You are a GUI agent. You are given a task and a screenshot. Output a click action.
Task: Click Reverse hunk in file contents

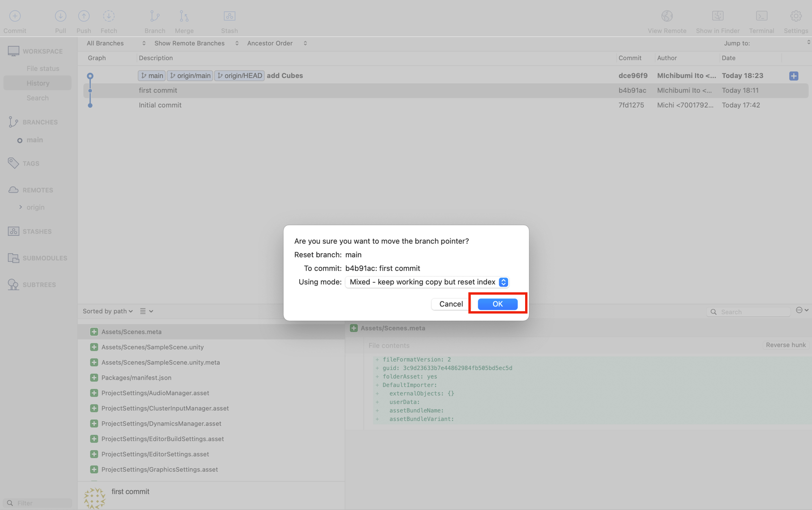[785, 345]
